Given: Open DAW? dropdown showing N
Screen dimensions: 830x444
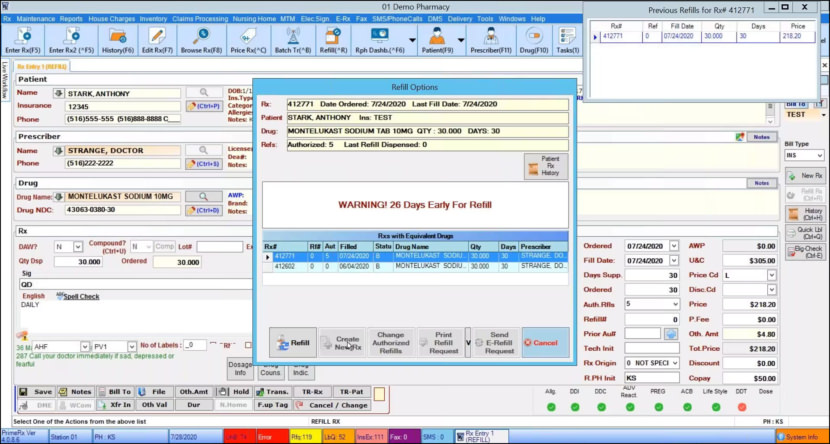Looking at the screenshot, I should (x=78, y=247).
